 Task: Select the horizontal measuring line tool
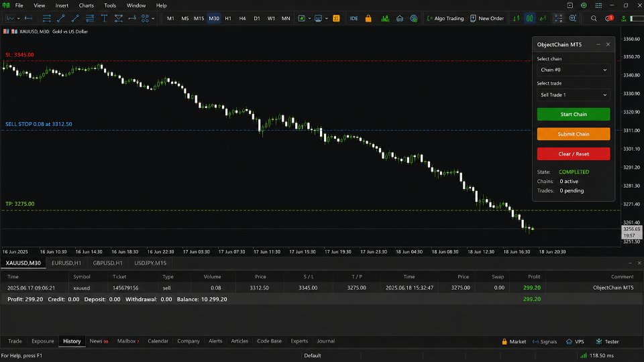coord(28,18)
